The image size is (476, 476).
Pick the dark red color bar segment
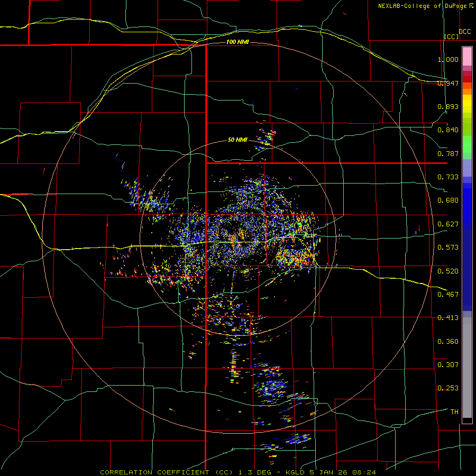point(467,79)
